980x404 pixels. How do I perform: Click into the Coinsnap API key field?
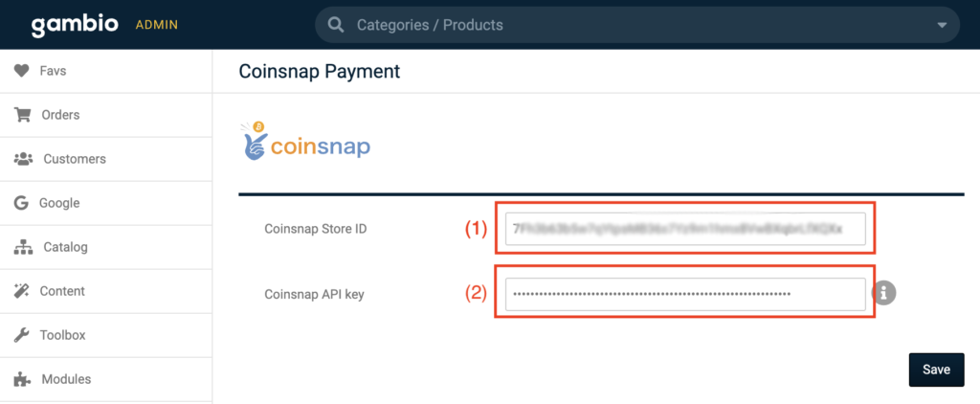pos(685,294)
